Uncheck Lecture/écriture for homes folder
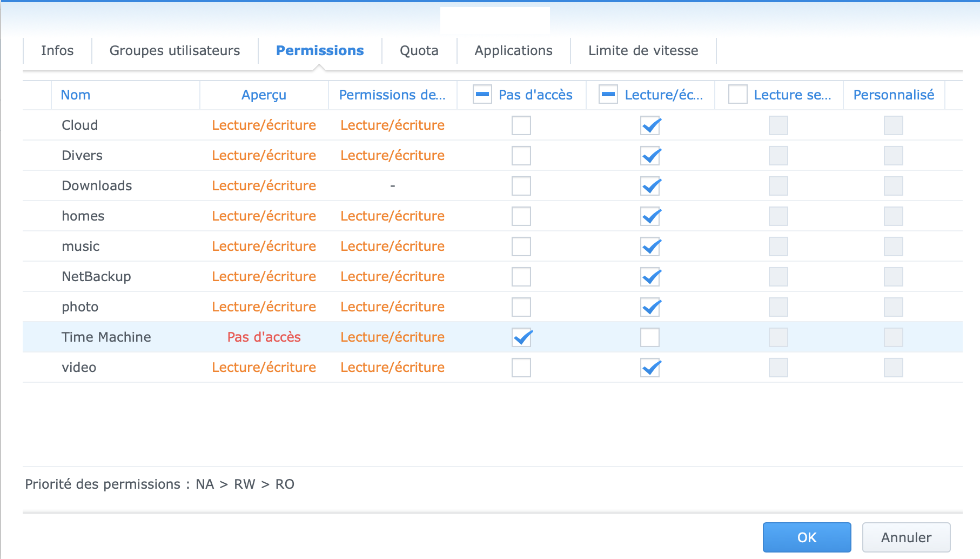The width and height of the screenshot is (980, 559). [650, 216]
